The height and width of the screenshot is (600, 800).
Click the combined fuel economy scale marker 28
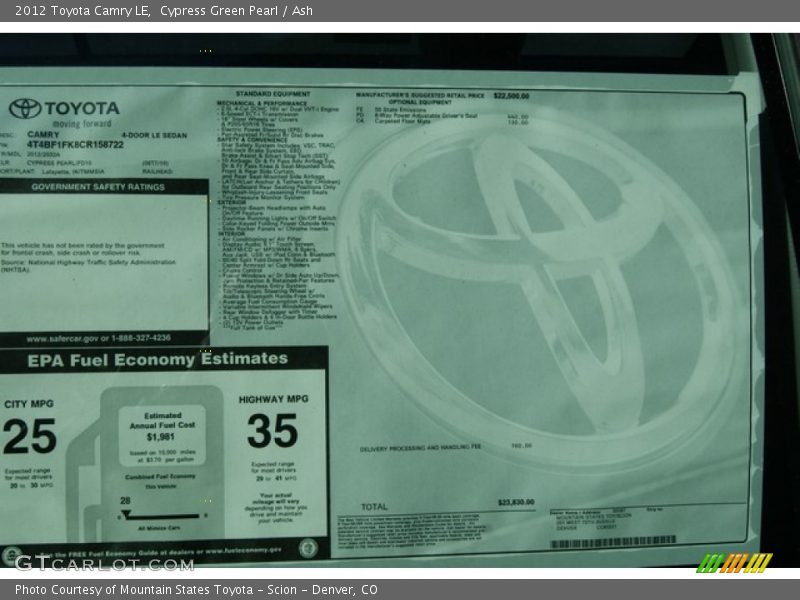tap(126, 501)
